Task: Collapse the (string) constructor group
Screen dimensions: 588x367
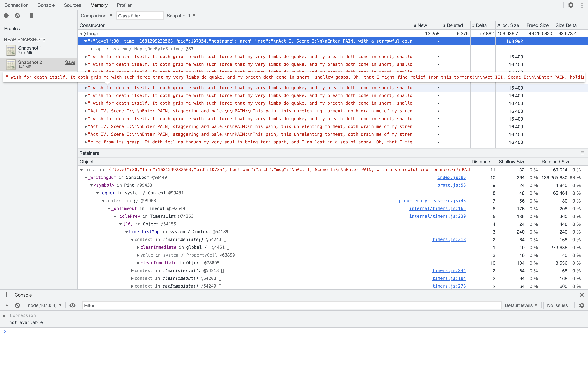Action: (82, 33)
